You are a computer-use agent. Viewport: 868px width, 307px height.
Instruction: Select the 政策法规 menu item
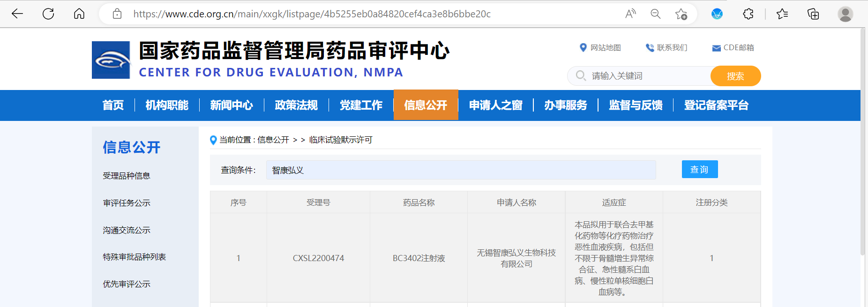tap(296, 105)
